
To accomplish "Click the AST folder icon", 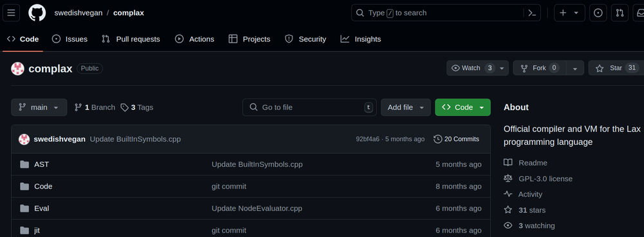I will [24, 164].
